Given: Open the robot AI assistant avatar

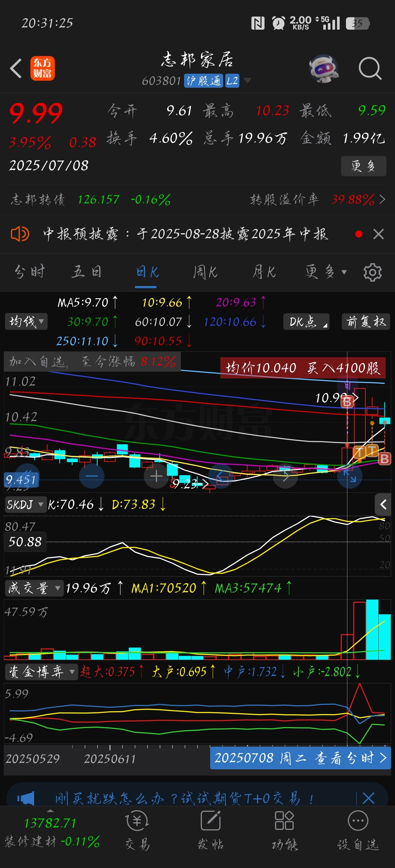Looking at the screenshot, I should click(x=323, y=68).
